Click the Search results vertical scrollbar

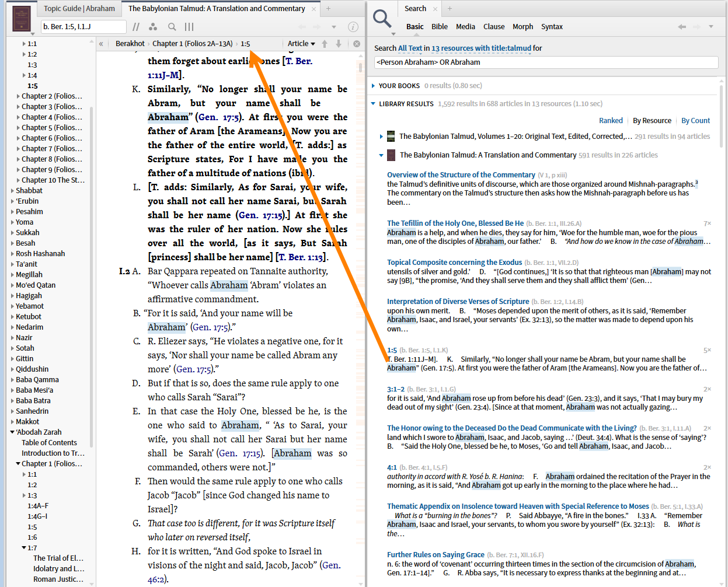click(722, 117)
